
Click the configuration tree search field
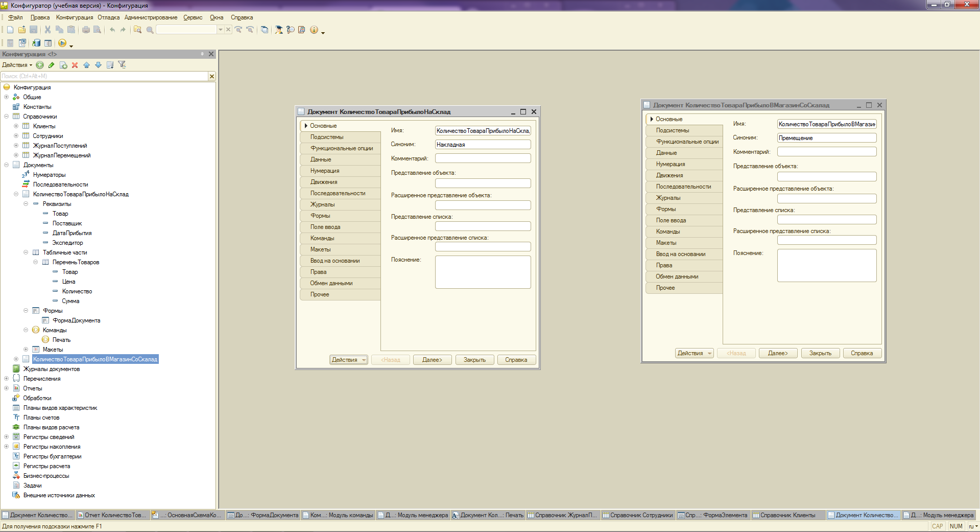[104, 76]
